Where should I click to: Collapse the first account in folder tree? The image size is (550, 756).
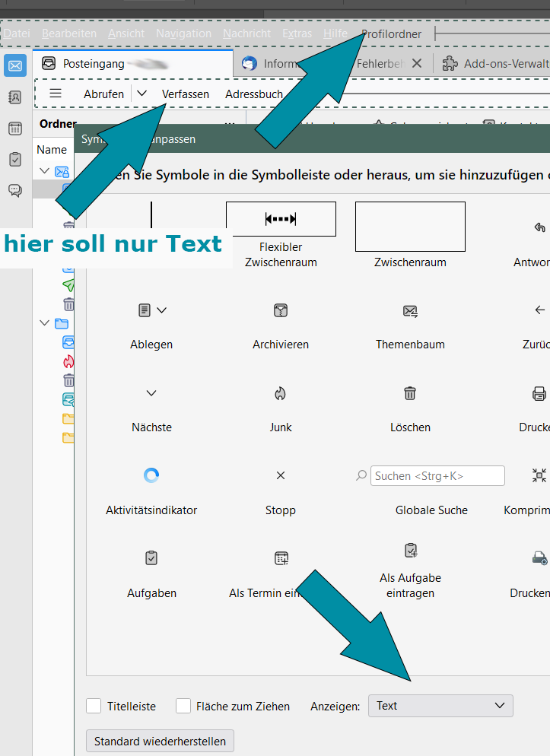pos(44,171)
